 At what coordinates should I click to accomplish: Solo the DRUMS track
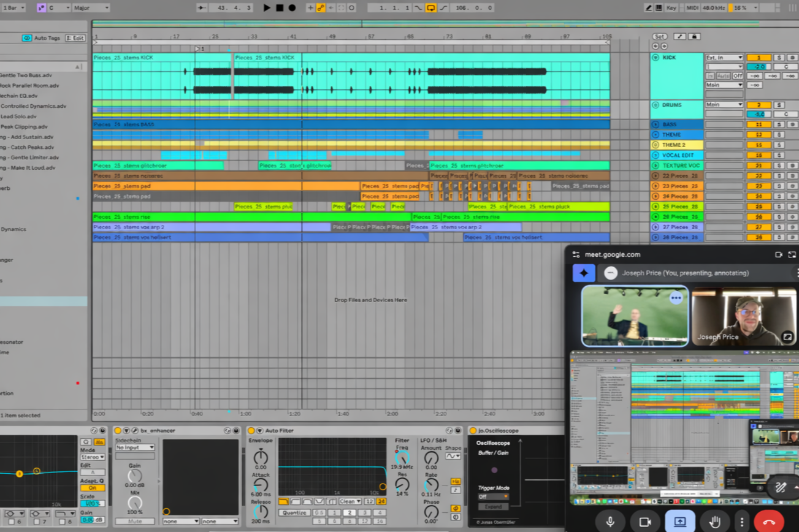click(779, 105)
